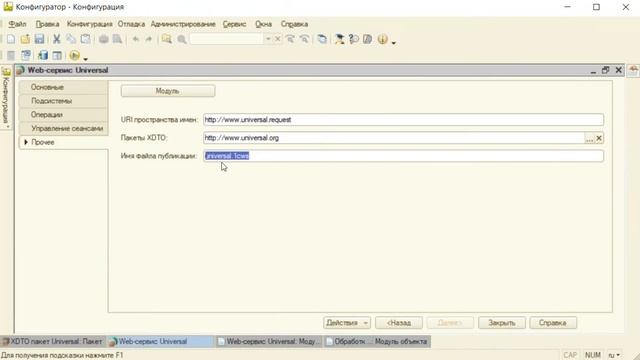
Task: Click the open configuration tree icon
Action: pos(26,55)
